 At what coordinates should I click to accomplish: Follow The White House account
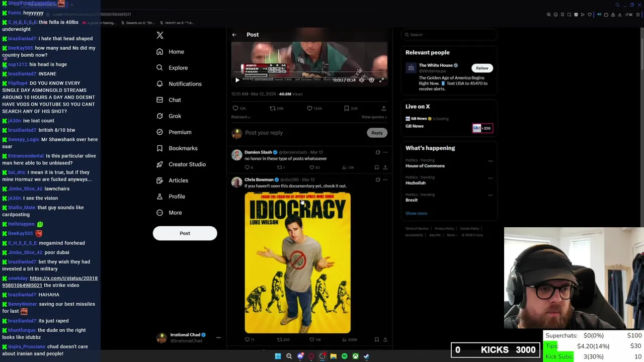(x=482, y=68)
